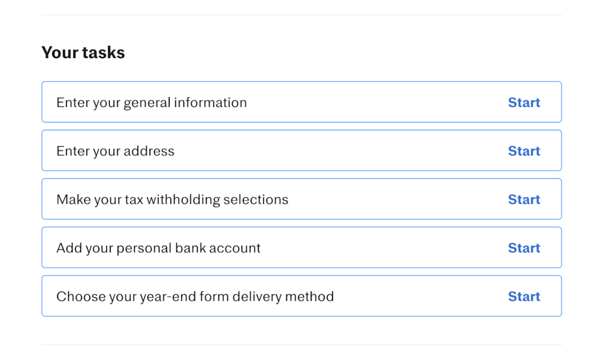Select 'Add your personal bank account' label
The image size is (615, 364).
click(x=158, y=248)
